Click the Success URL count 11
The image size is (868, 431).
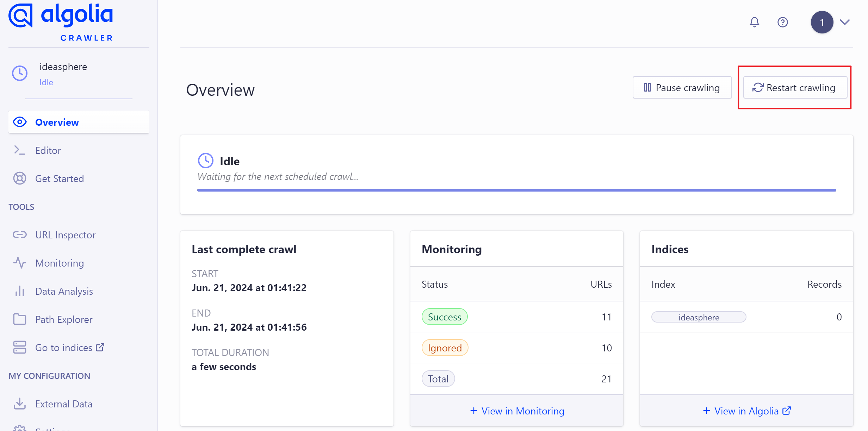click(x=606, y=317)
